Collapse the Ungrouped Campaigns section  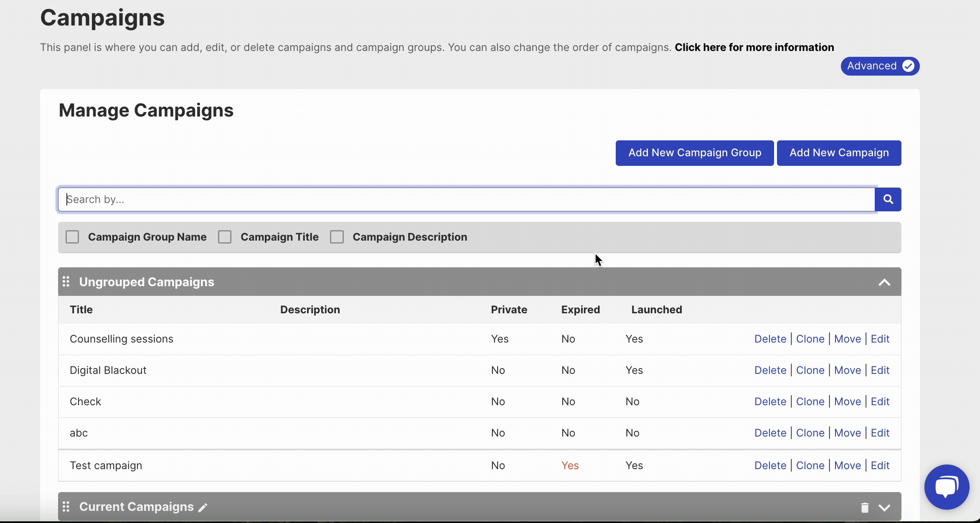[x=884, y=282]
